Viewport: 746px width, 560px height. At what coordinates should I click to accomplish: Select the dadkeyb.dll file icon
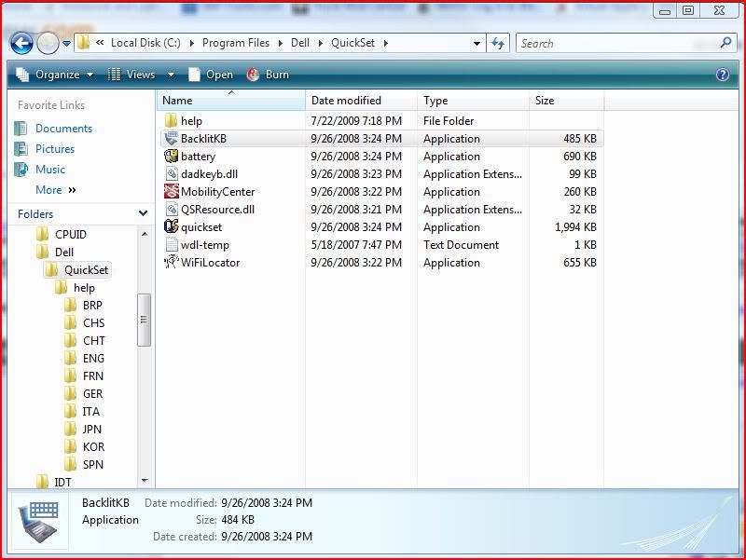click(172, 173)
